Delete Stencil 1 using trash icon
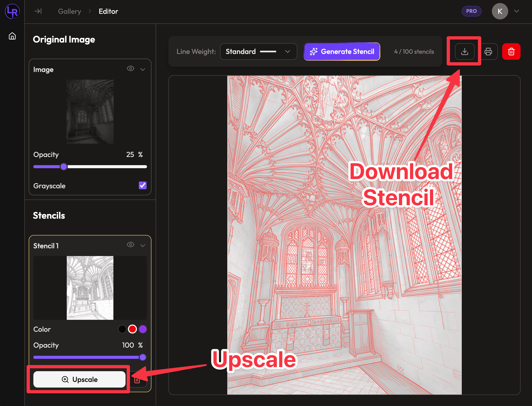 [x=137, y=380]
